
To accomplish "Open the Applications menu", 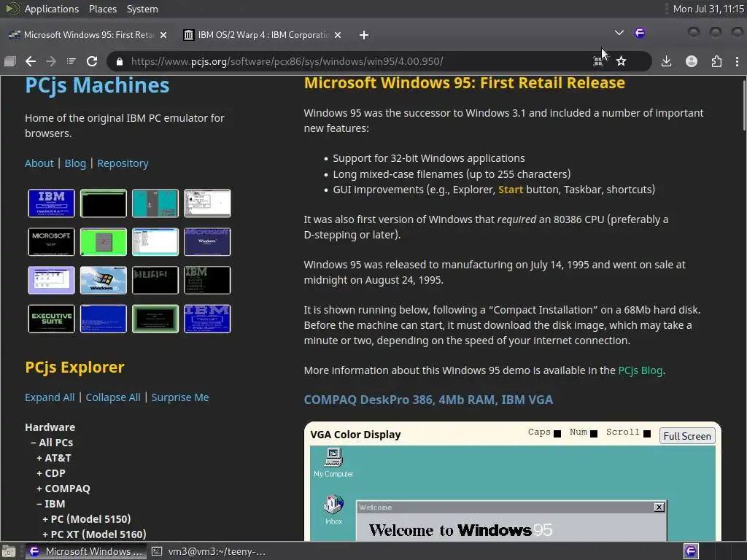I will (52, 9).
